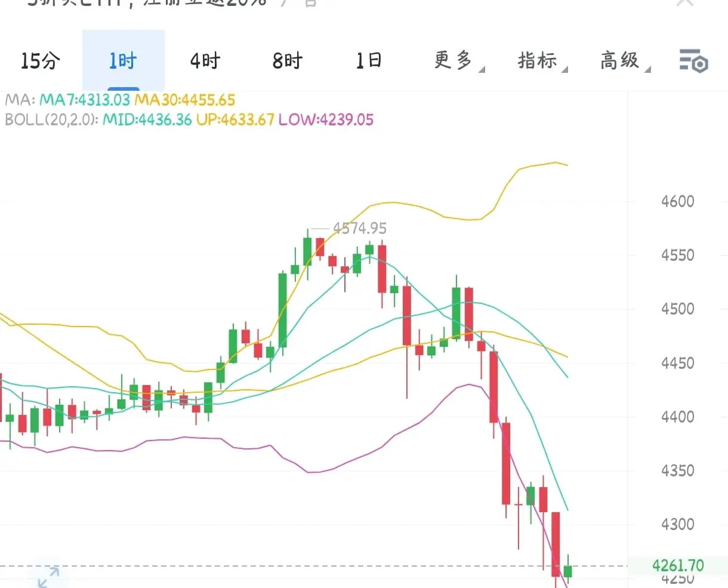Viewport: 728px width, 588px height.
Task: Click the BOLL LOW:4239.05 value
Action: pyautogui.click(x=326, y=119)
